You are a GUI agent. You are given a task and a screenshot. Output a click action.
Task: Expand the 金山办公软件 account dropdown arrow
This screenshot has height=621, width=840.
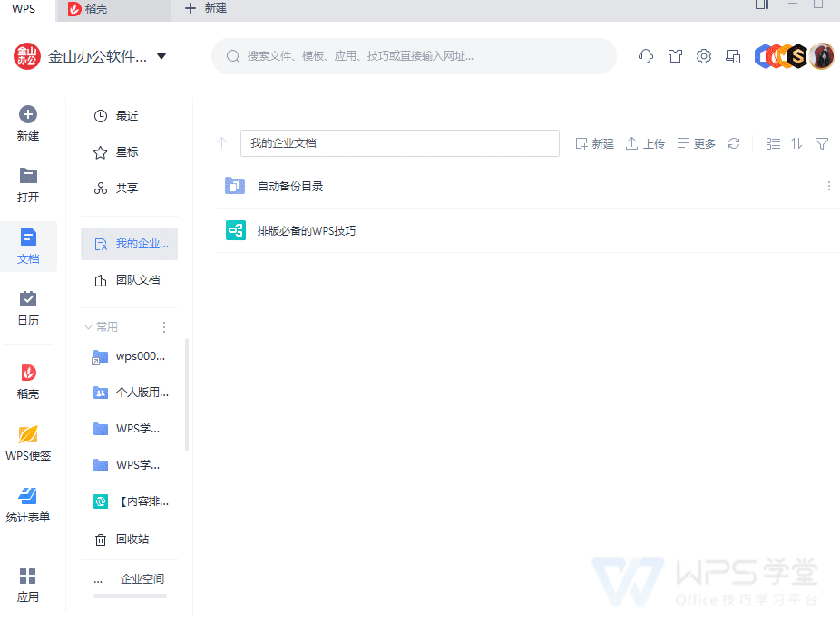161,56
